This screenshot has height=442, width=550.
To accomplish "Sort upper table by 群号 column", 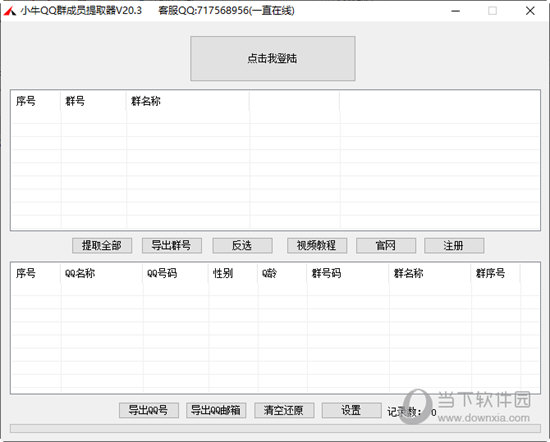I will click(x=93, y=101).
